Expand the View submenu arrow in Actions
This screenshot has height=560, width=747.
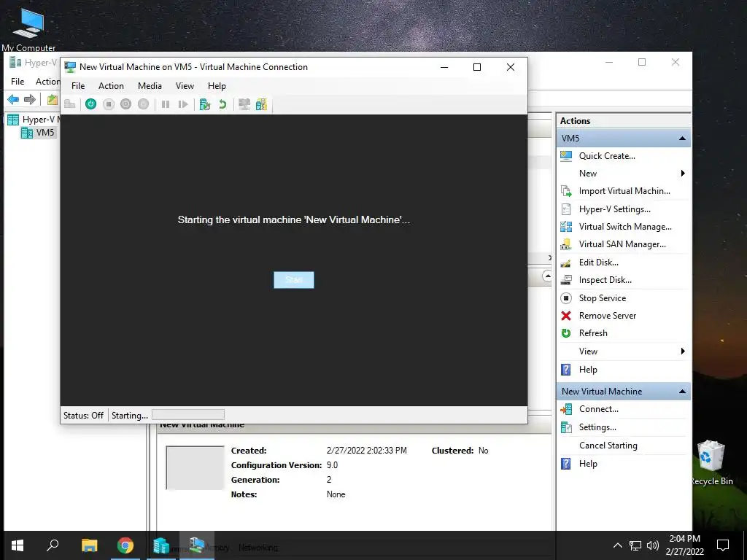pos(683,351)
